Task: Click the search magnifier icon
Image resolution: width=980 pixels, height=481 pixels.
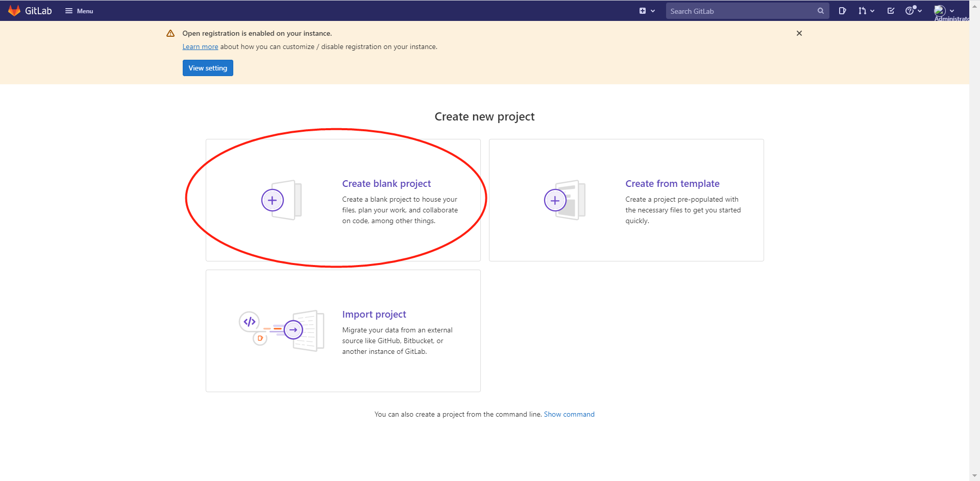Action: point(820,11)
